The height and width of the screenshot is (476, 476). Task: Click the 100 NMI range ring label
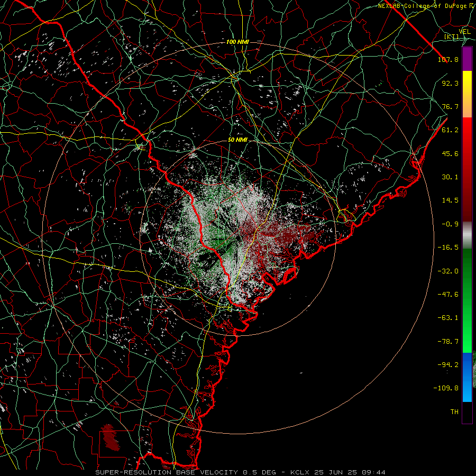pyautogui.click(x=237, y=42)
